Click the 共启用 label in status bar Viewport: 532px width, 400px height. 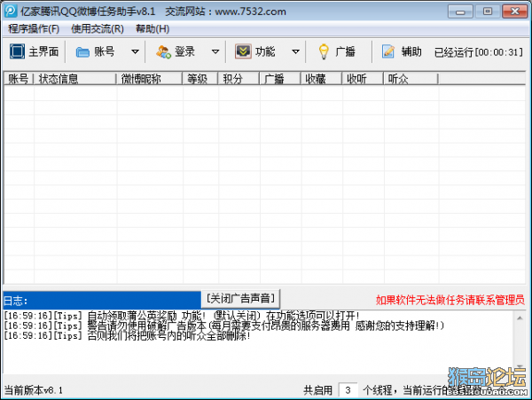click(318, 390)
